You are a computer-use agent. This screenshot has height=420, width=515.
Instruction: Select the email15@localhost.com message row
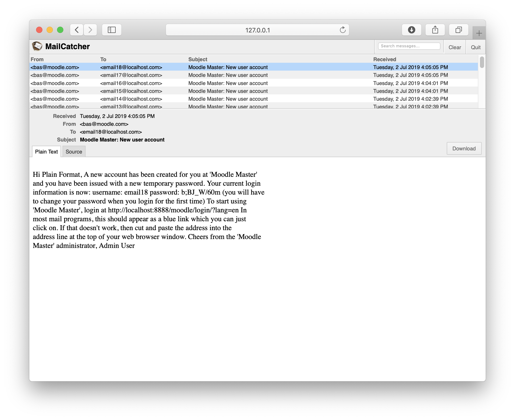pyautogui.click(x=254, y=91)
